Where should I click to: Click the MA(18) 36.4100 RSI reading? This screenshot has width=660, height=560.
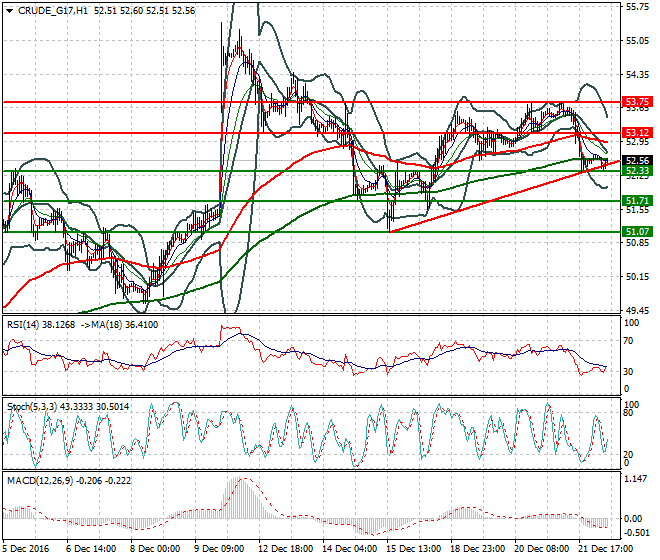[x=119, y=325]
